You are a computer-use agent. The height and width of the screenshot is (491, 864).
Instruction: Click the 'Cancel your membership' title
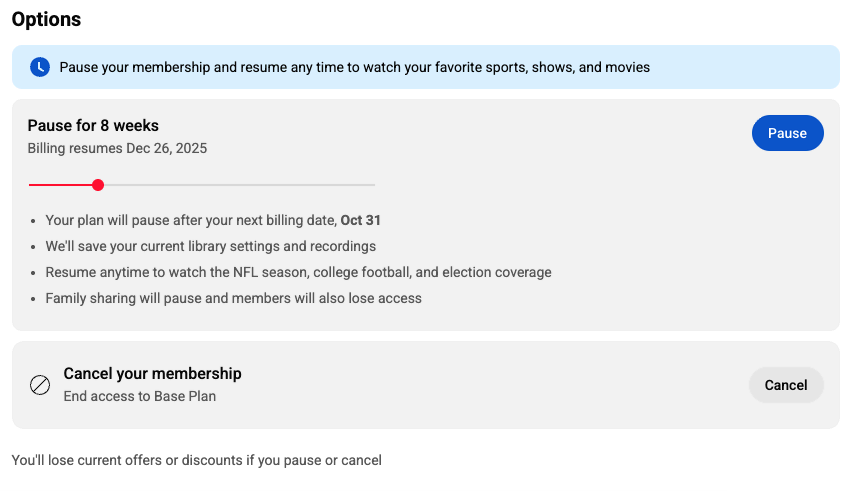(x=152, y=373)
